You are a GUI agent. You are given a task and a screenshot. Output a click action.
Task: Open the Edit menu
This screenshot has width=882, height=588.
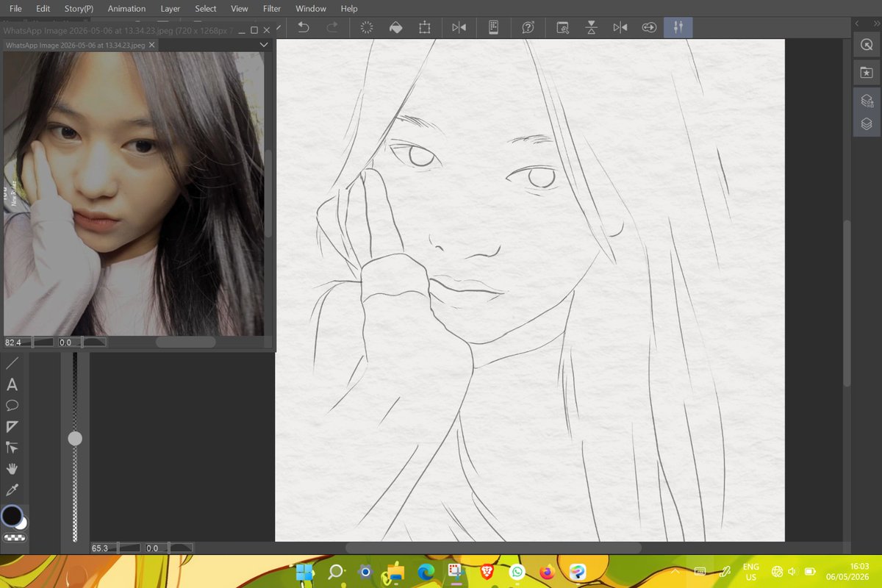click(x=43, y=9)
